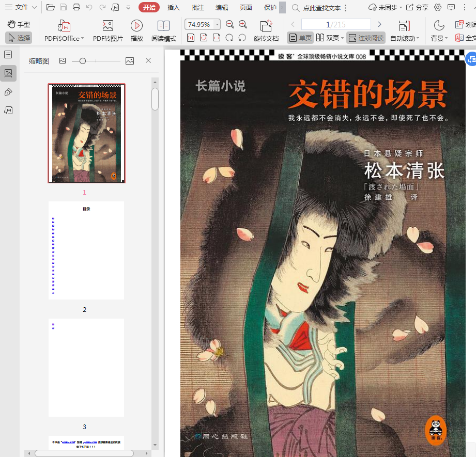Click the 旋转文档 rotate document button
The height and width of the screenshot is (457, 476).
tap(266, 31)
